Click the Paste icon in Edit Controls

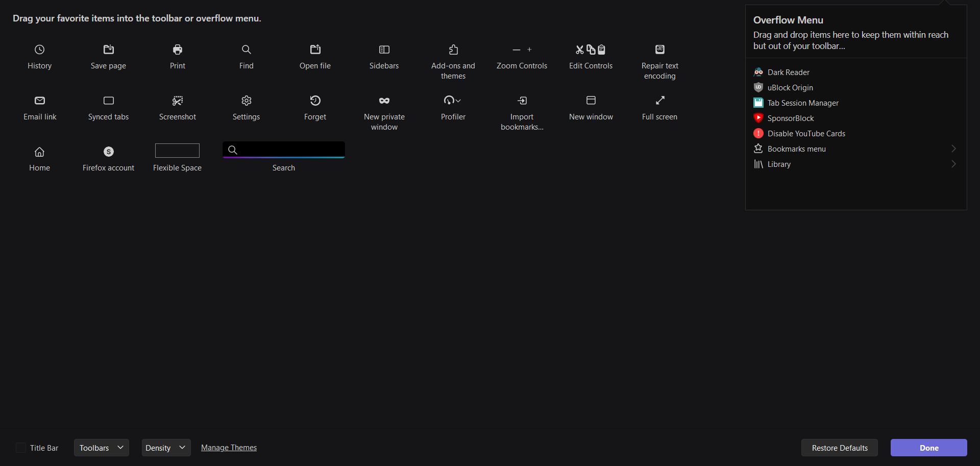tap(602, 50)
